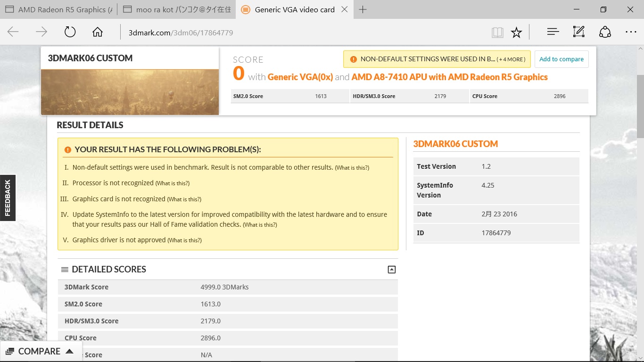Click the problems heading text
The width and height of the screenshot is (644, 362).
pos(168,149)
